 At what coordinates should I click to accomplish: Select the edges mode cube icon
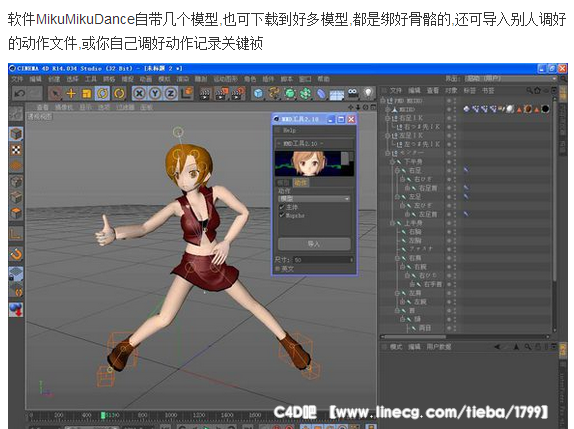pos(16,197)
